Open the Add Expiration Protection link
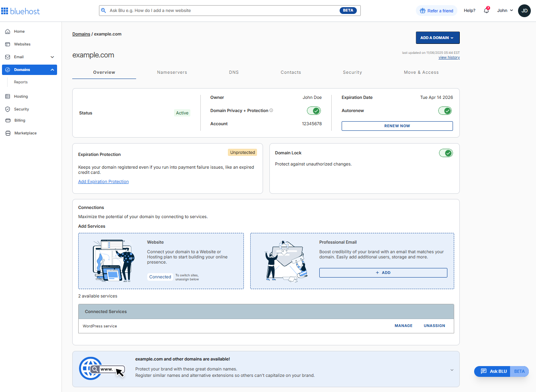536x392 pixels. 103,181
